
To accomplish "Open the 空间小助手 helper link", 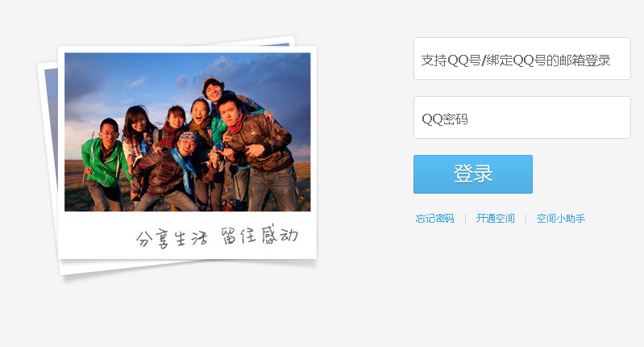I will click(561, 219).
